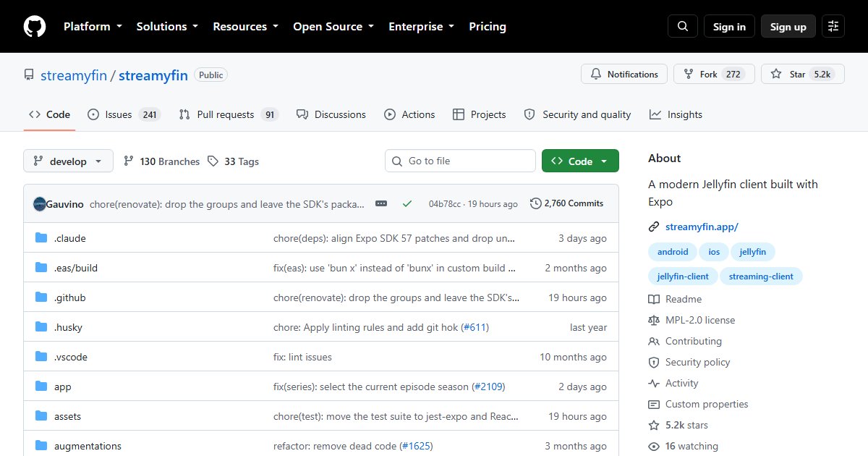The height and width of the screenshot is (456, 868).
Task: Open the Projects tab
Action: click(x=479, y=114)
